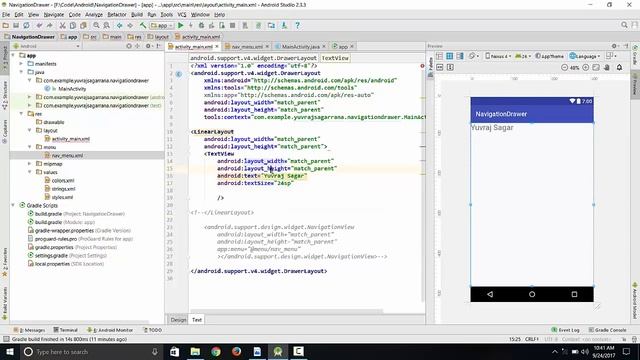This screenshot has width=640, height=360.
Task: Open Chrome from the Windows taskbar
Action: tap(216, 351)
